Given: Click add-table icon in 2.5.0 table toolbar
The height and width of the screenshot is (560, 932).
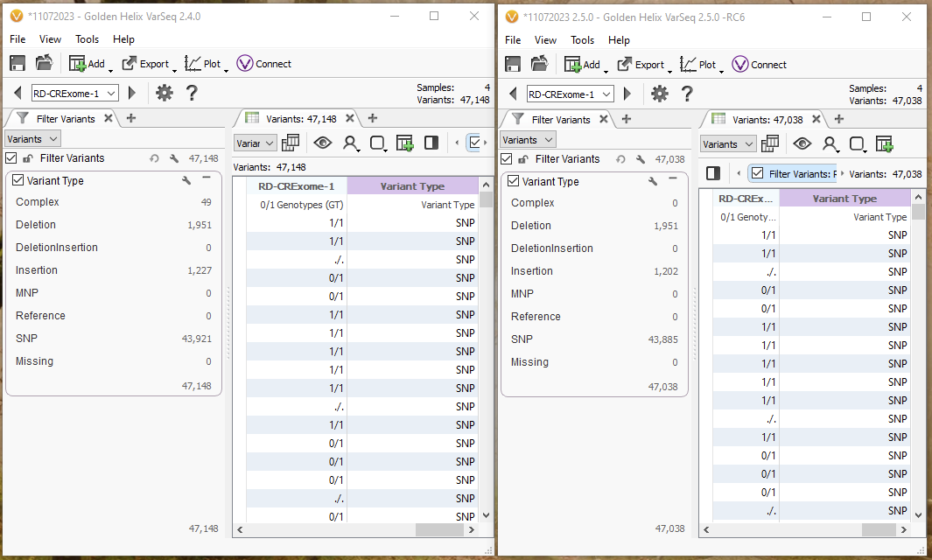Looking at the screenshot, I should (885, 143).
